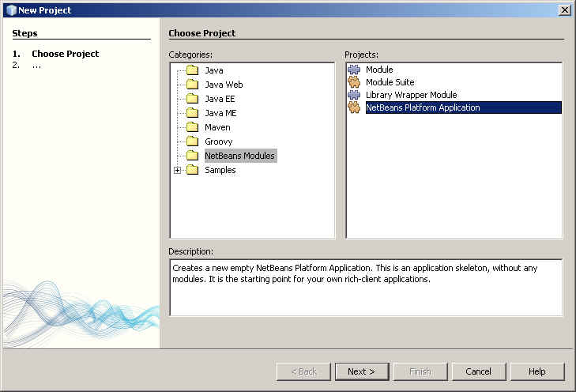
Task: Expand the Samples category node
Action: 178,170
